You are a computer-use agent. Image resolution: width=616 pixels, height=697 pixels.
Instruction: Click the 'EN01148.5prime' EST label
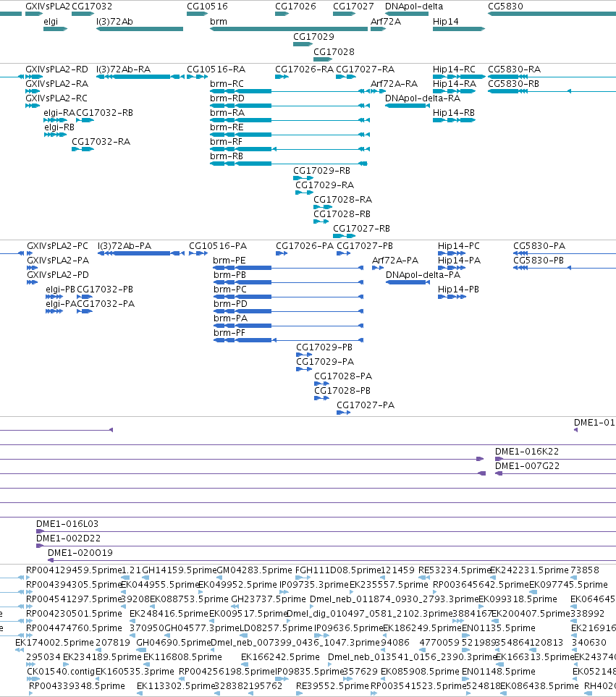coord(499,672)
